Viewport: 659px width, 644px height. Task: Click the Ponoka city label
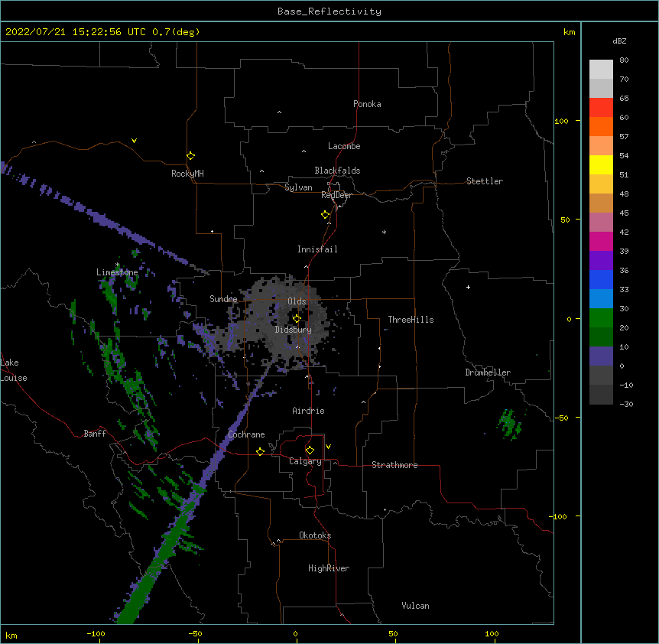pos(367,104)
